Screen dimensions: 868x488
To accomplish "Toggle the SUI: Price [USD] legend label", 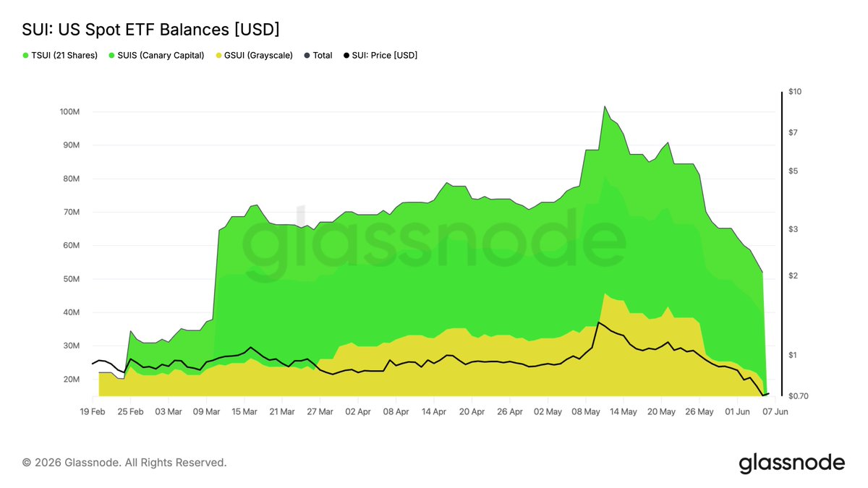I will click(x=385, y=56).
